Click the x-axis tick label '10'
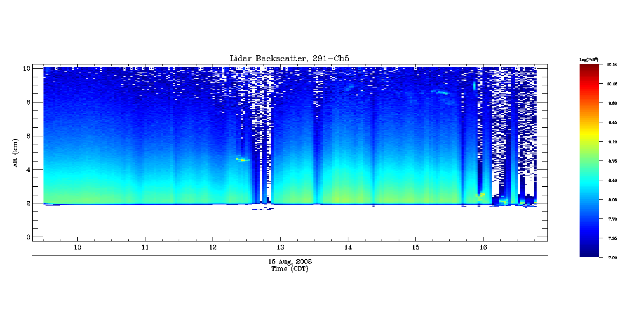This screenshot has width=644, height=322. (78, 247)
